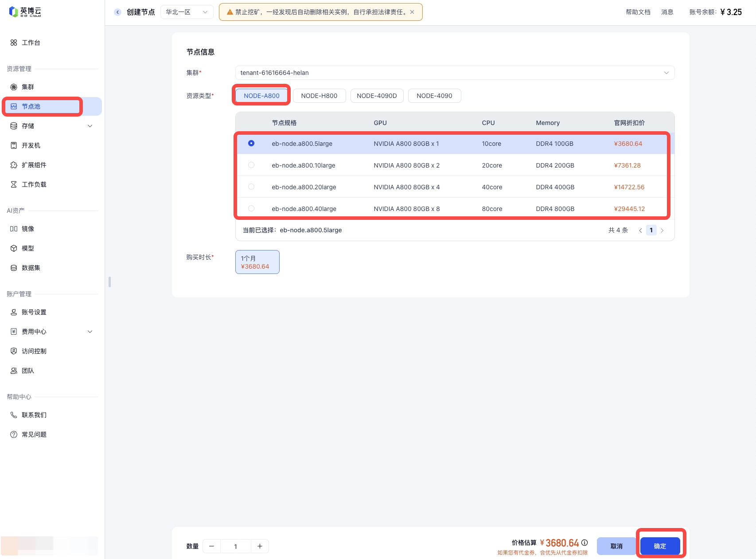756x559 pixels.
Task: Switch to the NODE-H800 resource type
Action: (x=319, y=96)
